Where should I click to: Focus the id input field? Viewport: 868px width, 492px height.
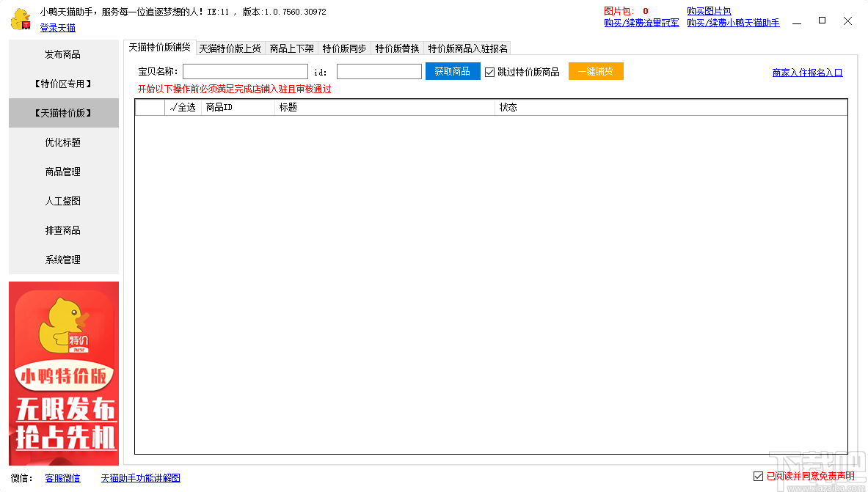379,71
